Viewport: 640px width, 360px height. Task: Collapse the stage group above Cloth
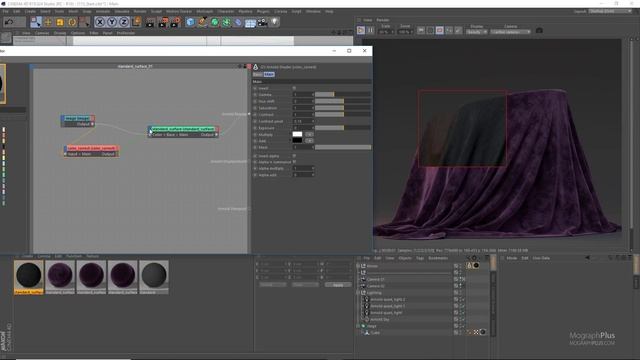[359, 326]
